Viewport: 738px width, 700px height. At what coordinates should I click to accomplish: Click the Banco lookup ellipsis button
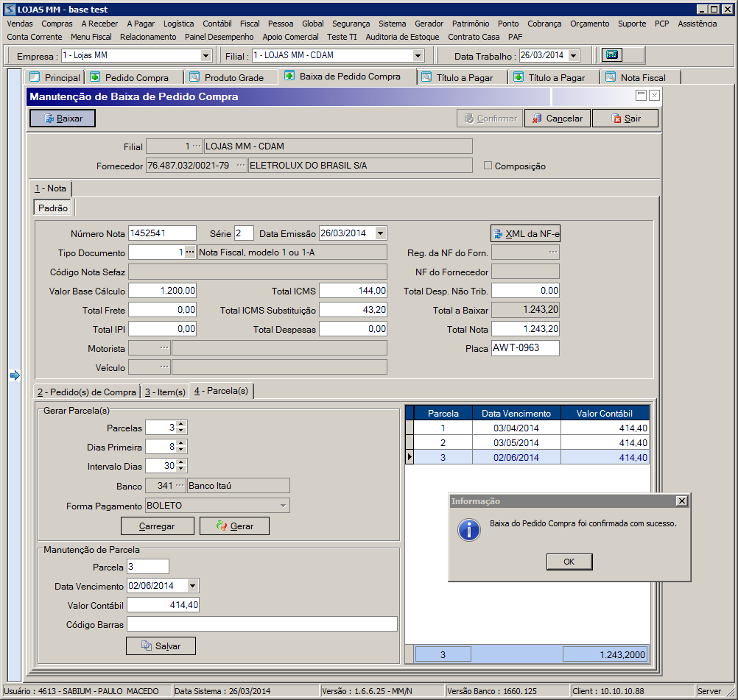(x=180, y=485)
